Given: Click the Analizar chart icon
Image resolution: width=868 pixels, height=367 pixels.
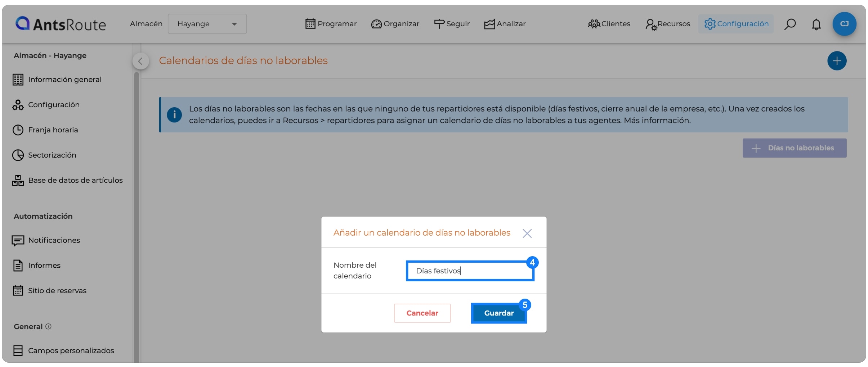Looking at the screenshot, I should (489, 24).
